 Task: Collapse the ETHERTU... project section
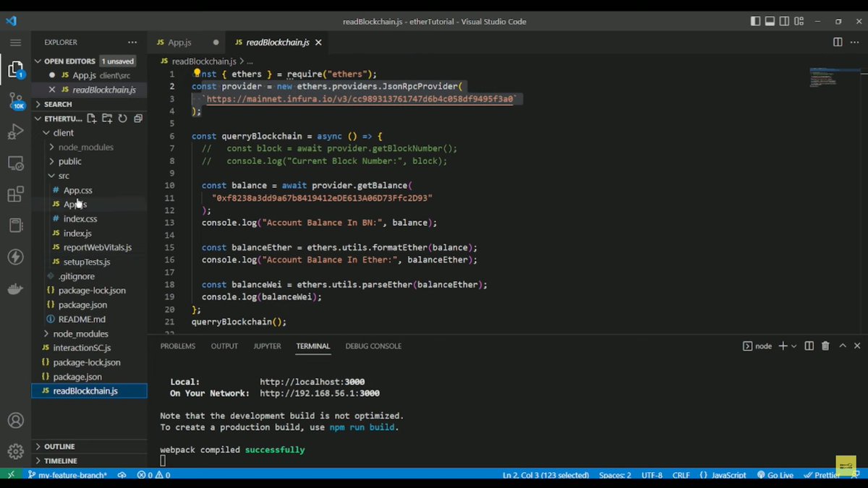[x=63, y=119]
